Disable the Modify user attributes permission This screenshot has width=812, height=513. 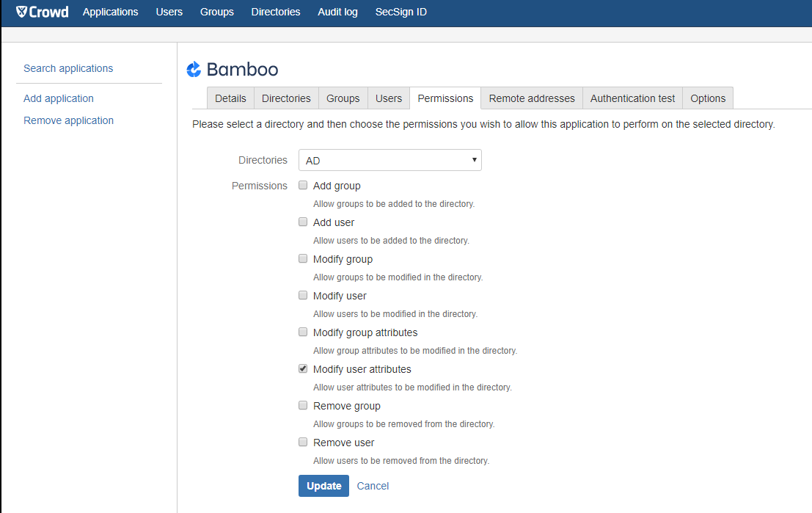303,368
